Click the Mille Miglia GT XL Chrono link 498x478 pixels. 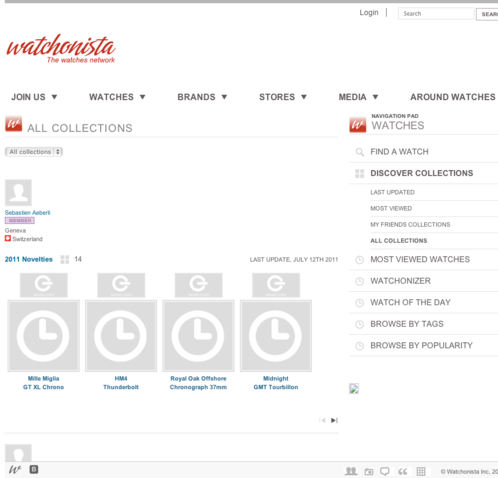tap(43, 383)
